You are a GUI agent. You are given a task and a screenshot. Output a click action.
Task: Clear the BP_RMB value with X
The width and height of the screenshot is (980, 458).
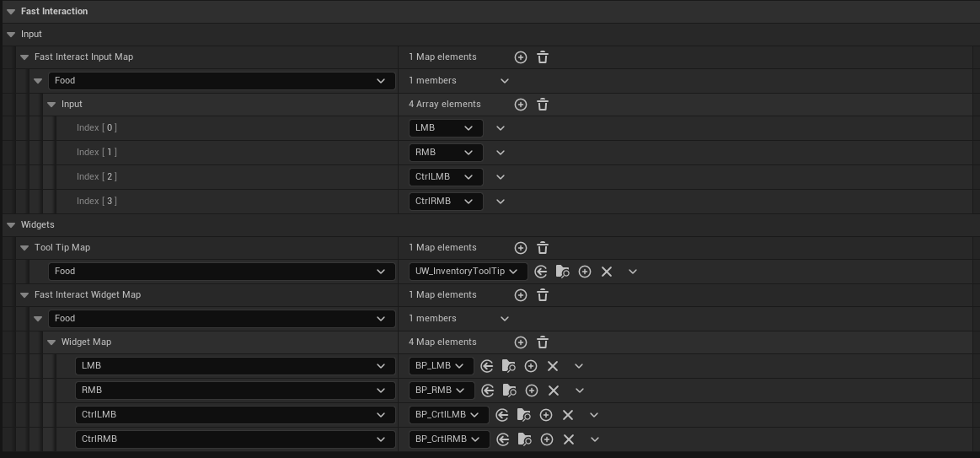pyautogui.click(x=553, y=391)
